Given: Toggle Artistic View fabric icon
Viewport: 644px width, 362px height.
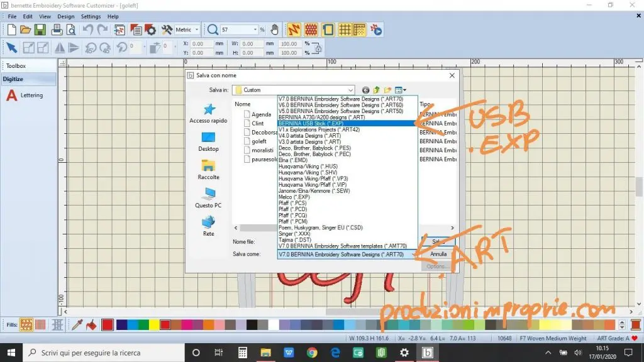Looking at the screenshot, I should point(311,30).
